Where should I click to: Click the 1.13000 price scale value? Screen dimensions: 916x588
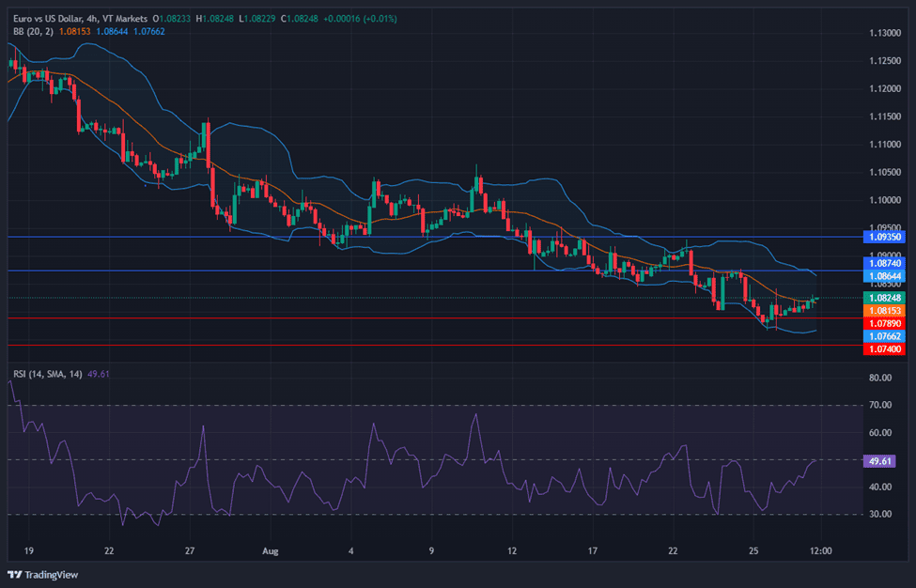[x=884, y=33]
